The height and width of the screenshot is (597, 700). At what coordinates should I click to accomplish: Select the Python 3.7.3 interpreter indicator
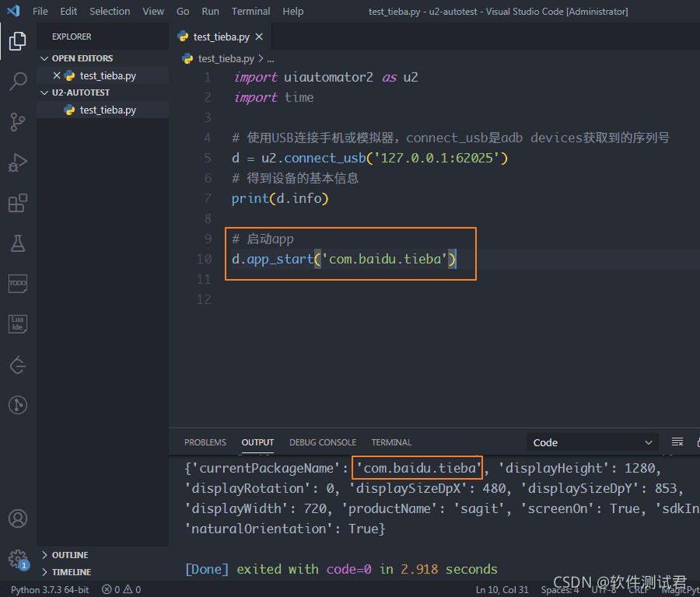(48, 588)
